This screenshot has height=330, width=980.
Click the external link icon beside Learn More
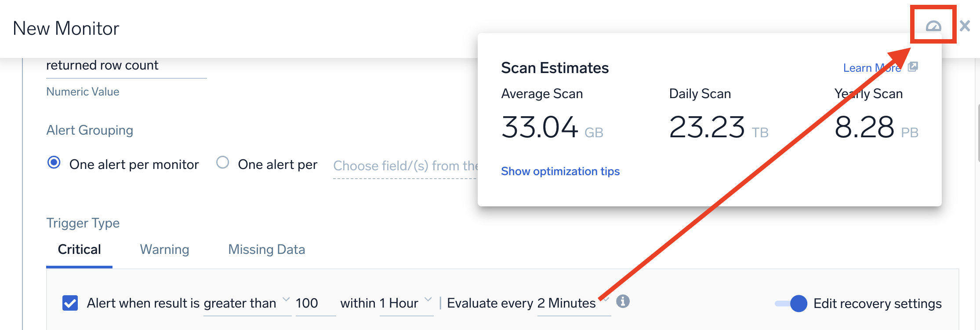pos(913,67)
